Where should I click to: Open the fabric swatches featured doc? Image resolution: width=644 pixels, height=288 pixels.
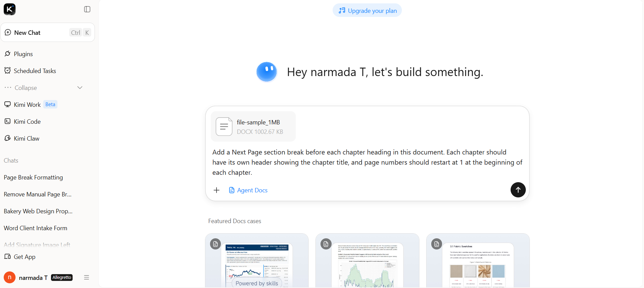(478, 260)
